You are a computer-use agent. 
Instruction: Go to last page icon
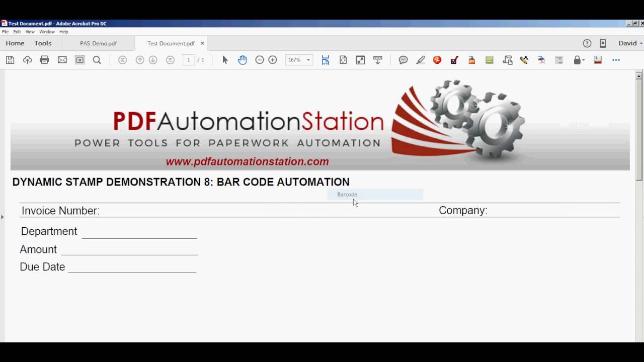(171, 60)
